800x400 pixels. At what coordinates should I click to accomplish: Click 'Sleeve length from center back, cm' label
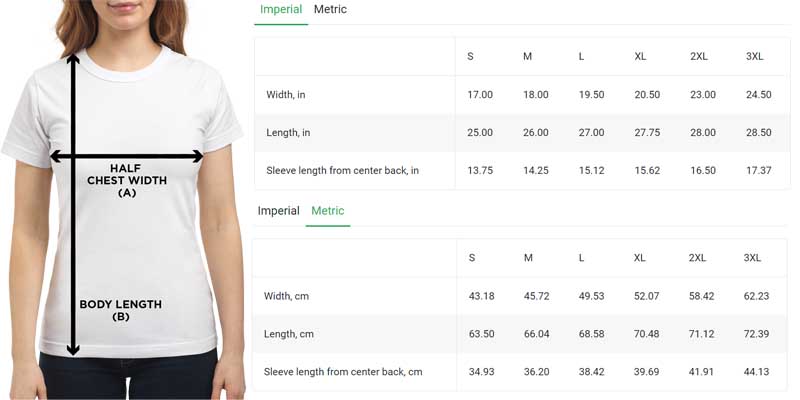pos(343,372)
